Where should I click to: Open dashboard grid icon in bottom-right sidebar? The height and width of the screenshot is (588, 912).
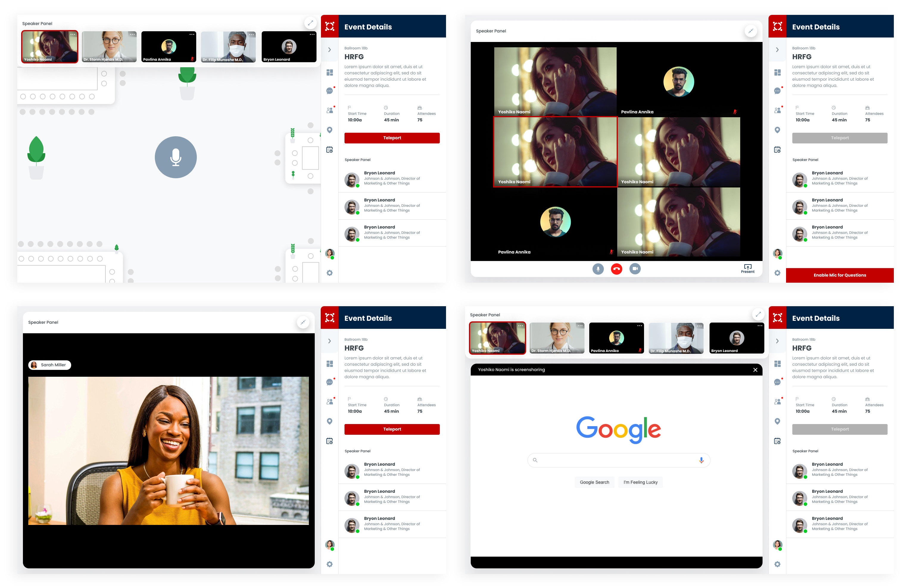click(777, 364)
